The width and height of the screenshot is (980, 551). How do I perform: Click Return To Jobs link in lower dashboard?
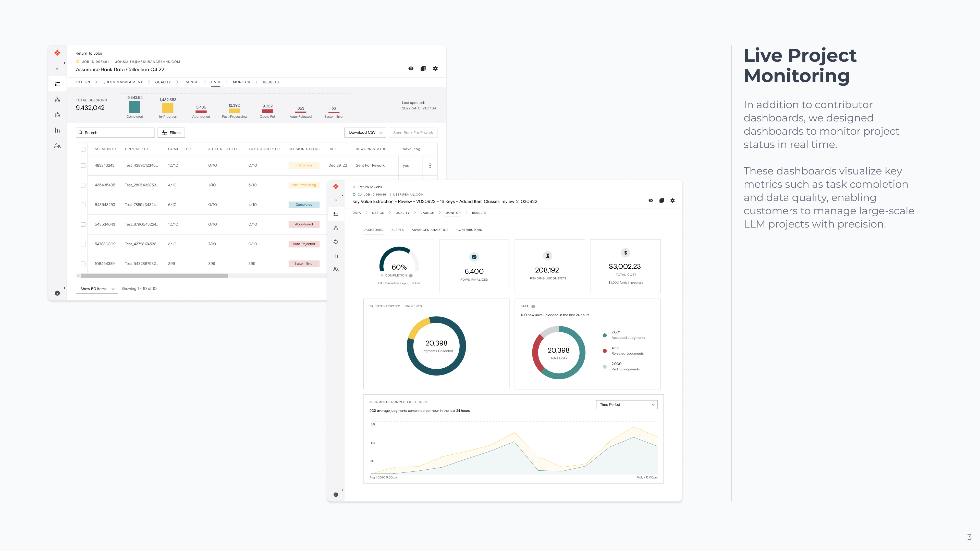370,187
